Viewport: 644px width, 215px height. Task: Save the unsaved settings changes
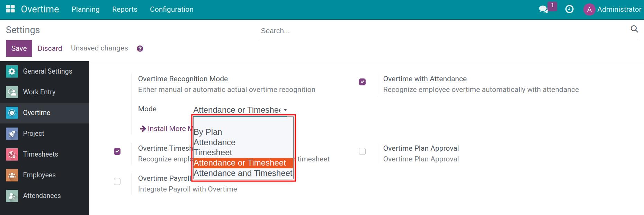pos(19,48)
